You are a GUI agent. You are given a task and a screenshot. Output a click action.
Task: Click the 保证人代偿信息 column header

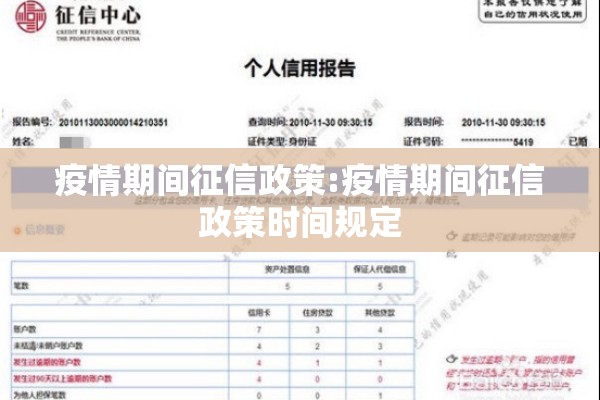[380, 269]
